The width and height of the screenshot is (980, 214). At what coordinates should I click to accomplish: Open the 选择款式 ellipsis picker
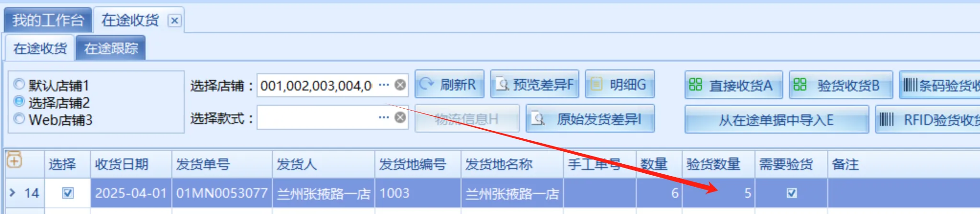point(383,117)
